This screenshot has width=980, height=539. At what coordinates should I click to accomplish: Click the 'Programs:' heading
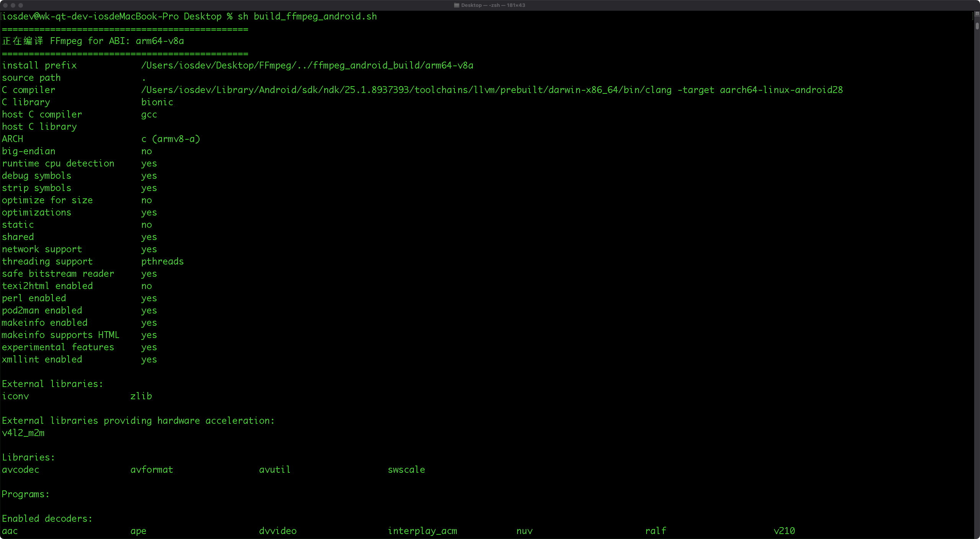point(26,494)
